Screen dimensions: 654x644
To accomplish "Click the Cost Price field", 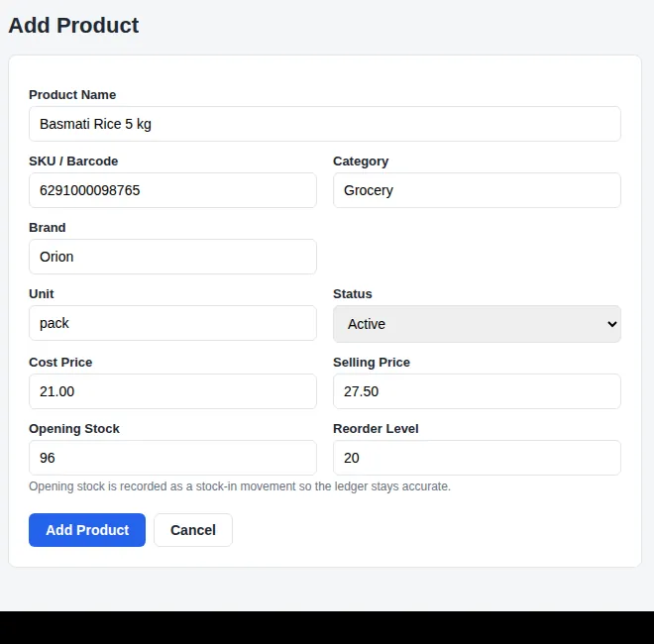I will click(x=172, y=391).
